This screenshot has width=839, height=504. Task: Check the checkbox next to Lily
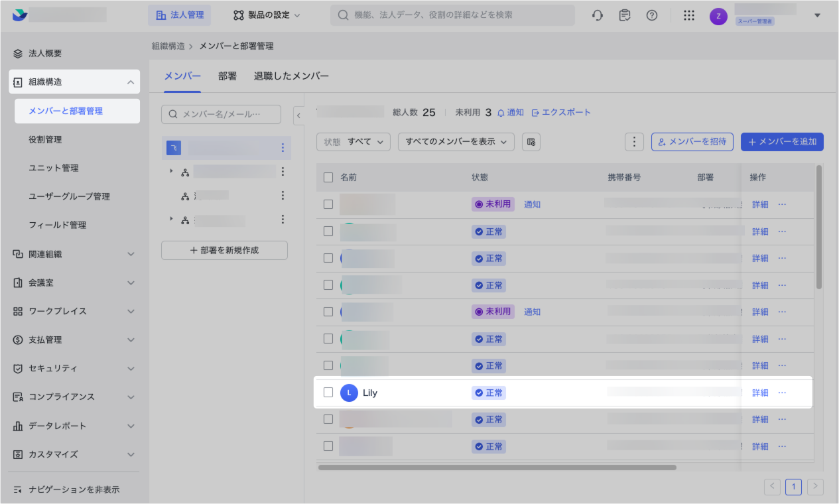328,393
